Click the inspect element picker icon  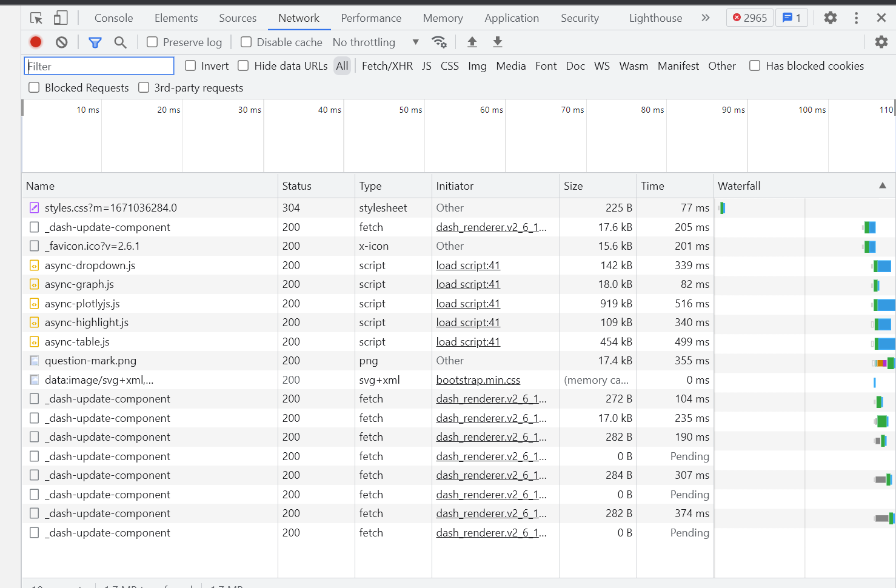click(36, 18)
